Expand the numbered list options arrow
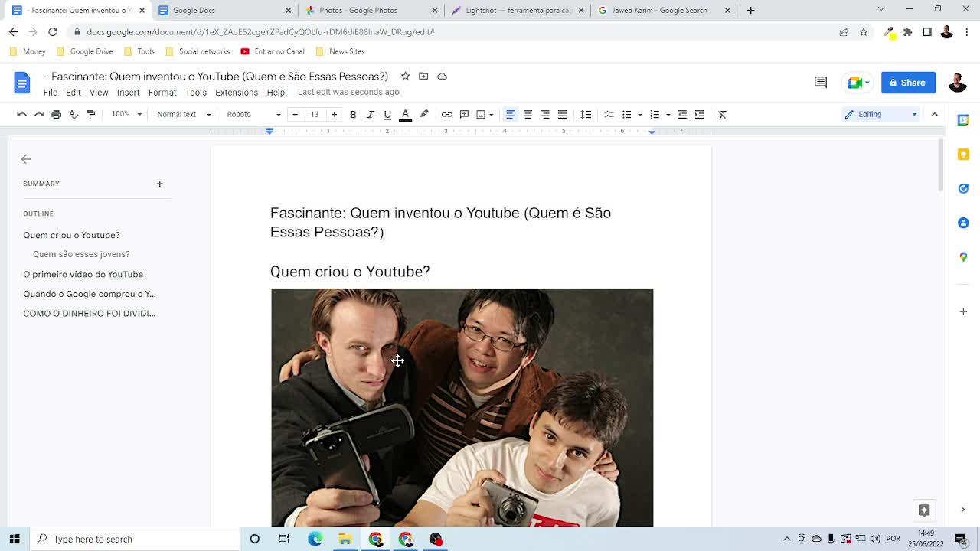The width and height of the screenshot is (980, 551). click(668, 115)
